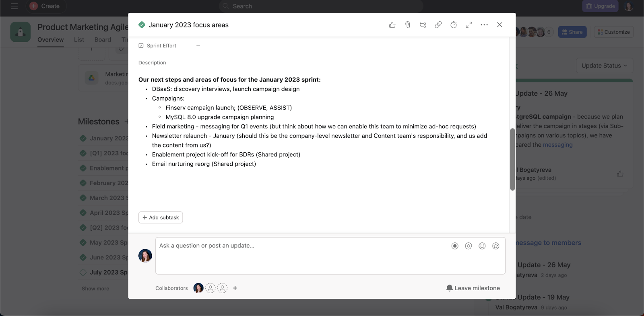Focus the Search bar

click(x=321, y=6)
